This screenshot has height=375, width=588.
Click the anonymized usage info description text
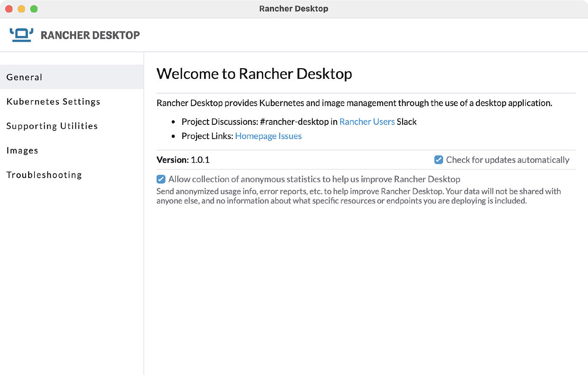[358, 196]
